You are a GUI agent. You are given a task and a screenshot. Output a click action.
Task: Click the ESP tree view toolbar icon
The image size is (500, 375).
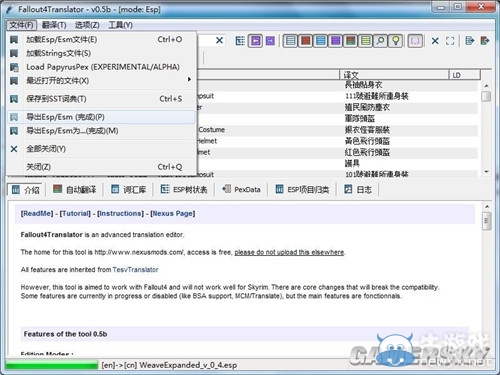[240, 41]
